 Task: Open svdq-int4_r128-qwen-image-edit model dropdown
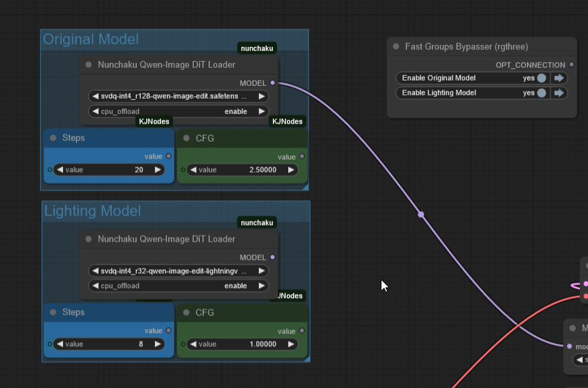click(178, 96)
